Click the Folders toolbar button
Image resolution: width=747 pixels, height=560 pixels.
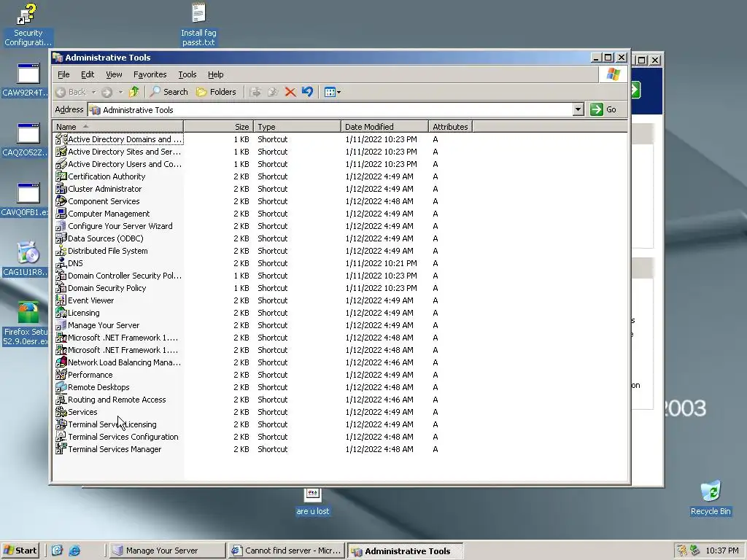point(216,92)
